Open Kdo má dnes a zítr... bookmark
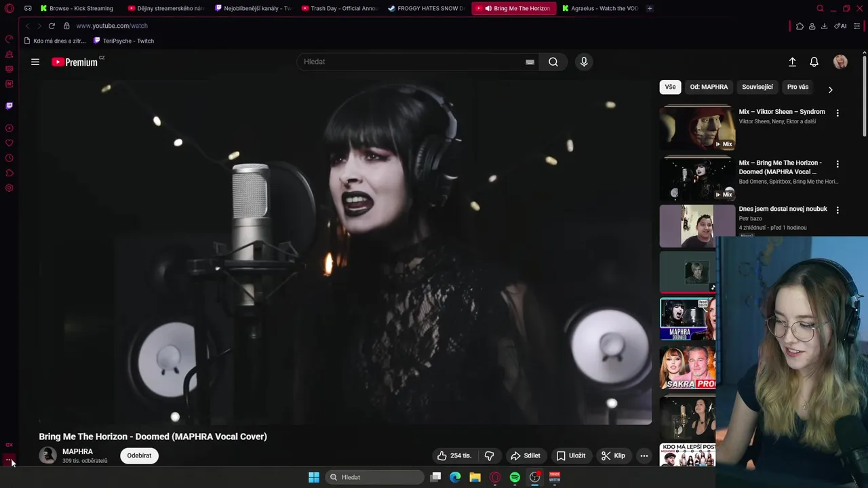The height and width of the screenshot is (488, 868). pos(55,41)
